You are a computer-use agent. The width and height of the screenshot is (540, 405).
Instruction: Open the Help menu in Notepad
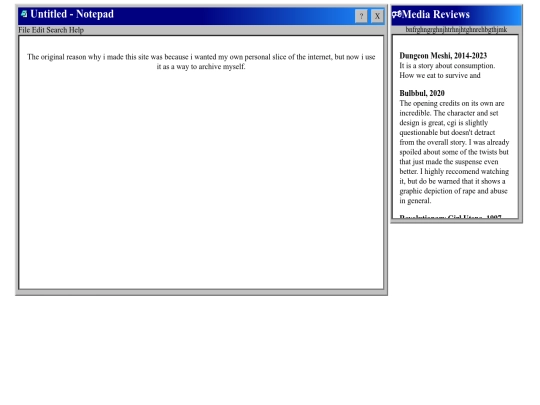(76, 30)
